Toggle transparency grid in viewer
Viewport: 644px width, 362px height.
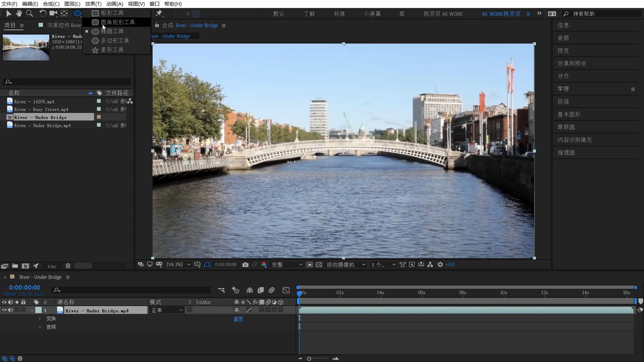319,265
